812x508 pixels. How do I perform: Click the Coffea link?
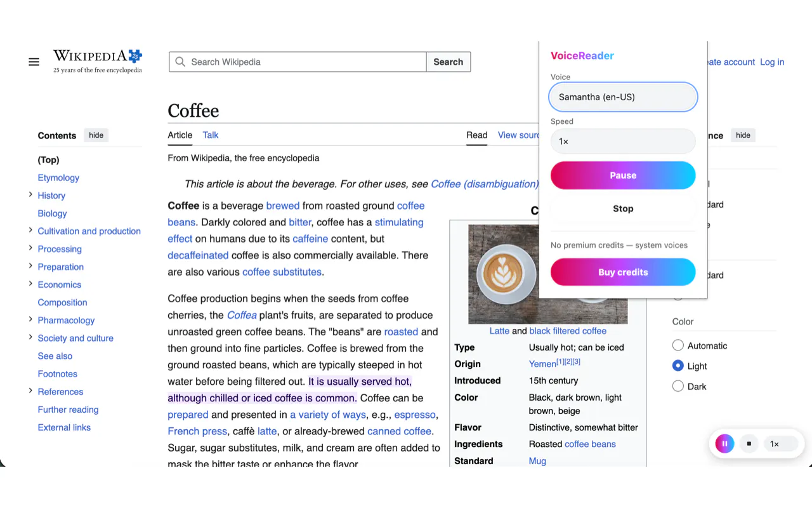(242, 315)
